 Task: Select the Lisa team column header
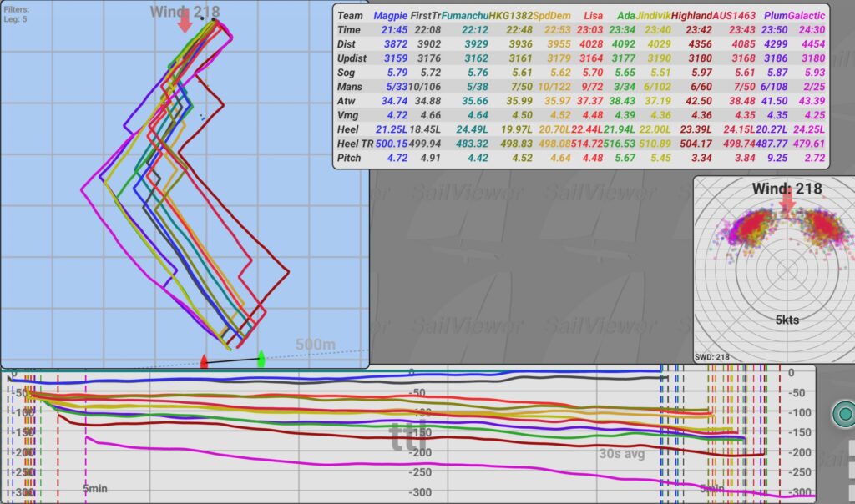point(594,16)
